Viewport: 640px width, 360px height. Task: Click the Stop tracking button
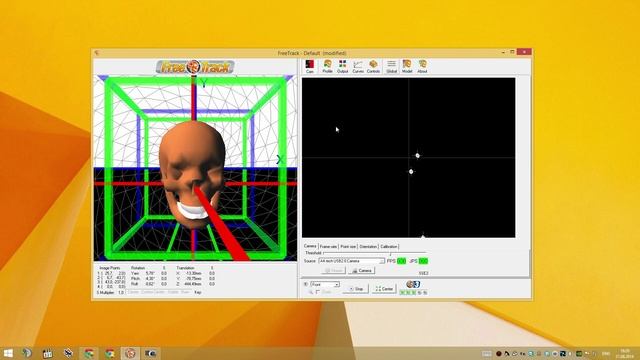tap(356, 289)
